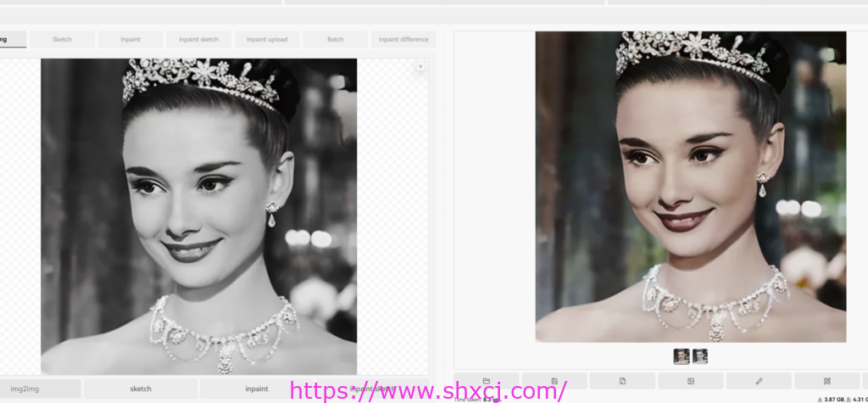This screenshot has width=868, height=403.
Task: Select the Inpaint difference tab
Action: [x=403, y=39]
